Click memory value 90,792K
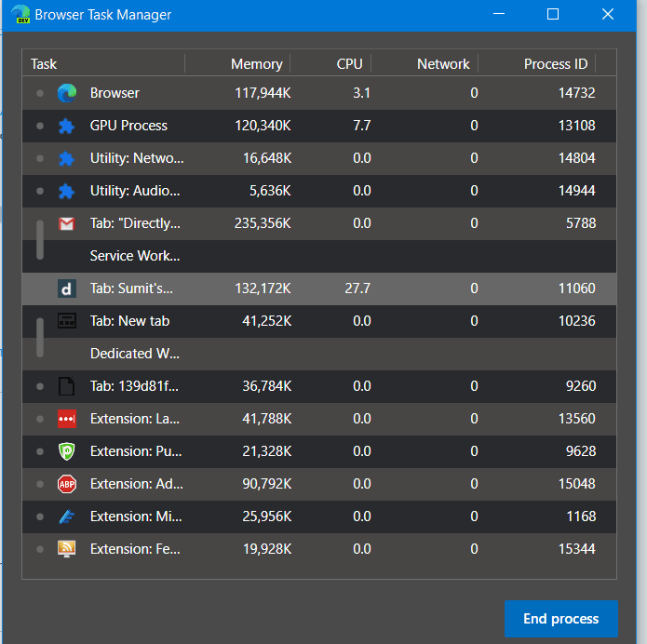 (266, 484)
